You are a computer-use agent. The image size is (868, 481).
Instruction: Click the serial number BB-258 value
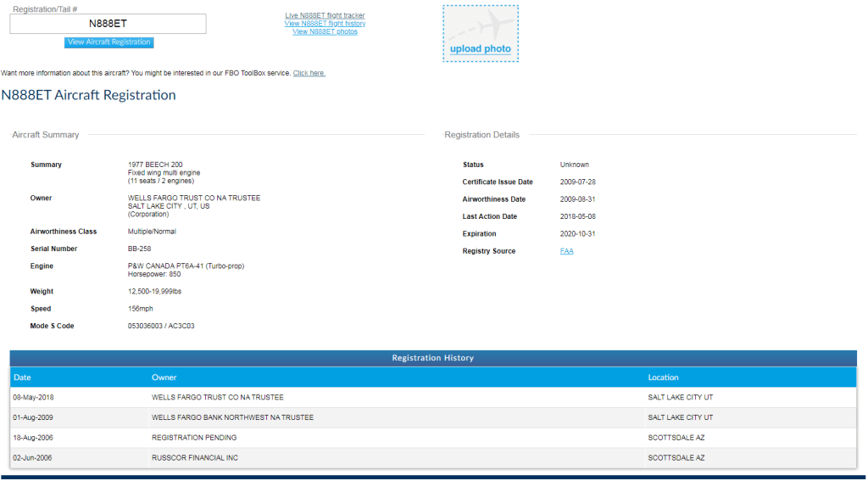pyautogui.click(x=139, y=249)
